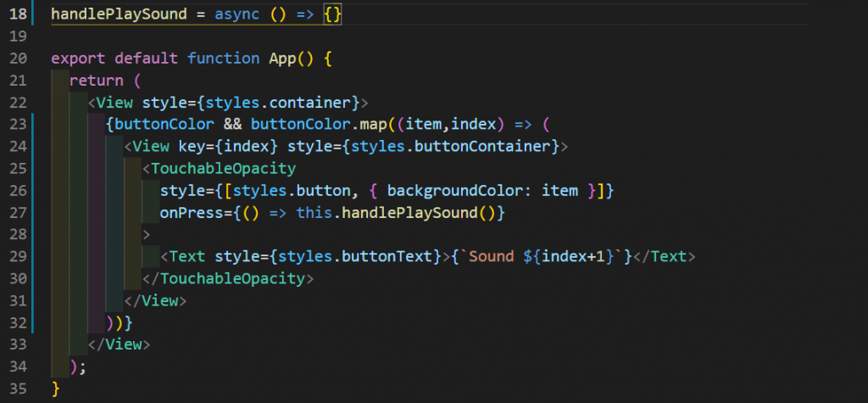This screenshot has width=868, height=403.
Task: Click 'styles.buttonContainer' on line 24
Action: (x=451, y=146)
